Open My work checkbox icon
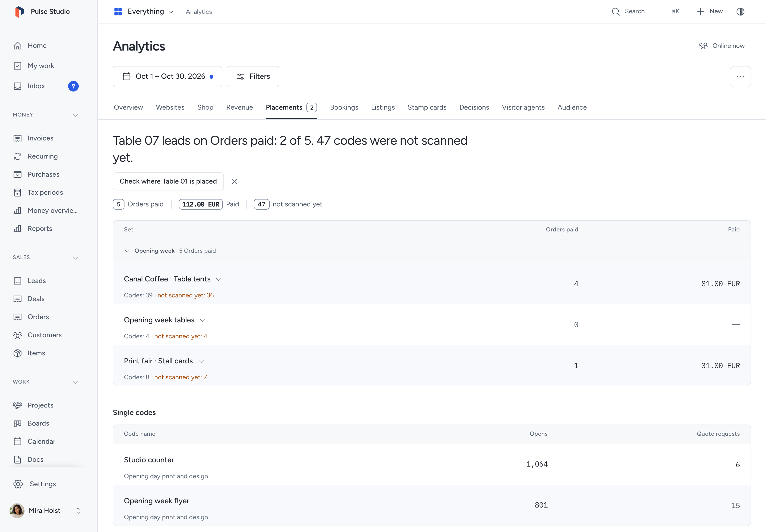 pyautogui.click(x=18, y=66)
